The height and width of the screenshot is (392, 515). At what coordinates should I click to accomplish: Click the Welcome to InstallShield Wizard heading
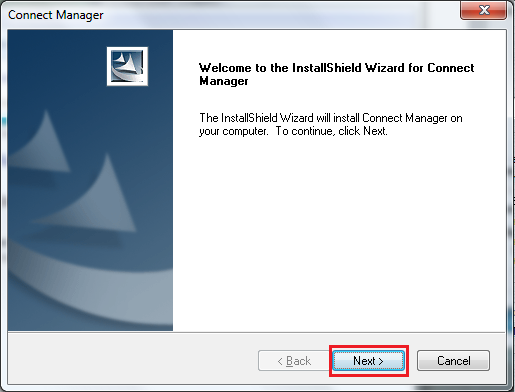337,74
